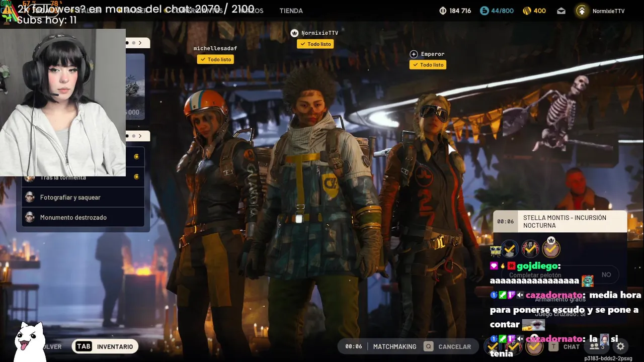
Task: Open the Fotografiar y saquear quest
Action: point(83,197)
